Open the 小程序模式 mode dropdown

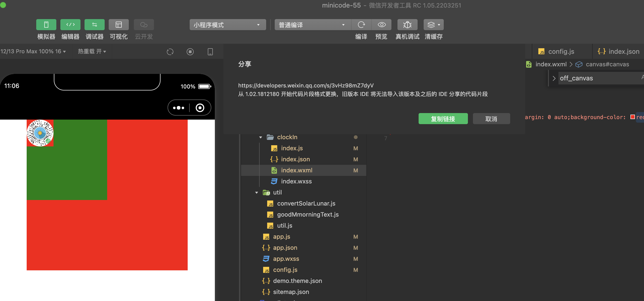pyautogui.click(x=227, y=25)
